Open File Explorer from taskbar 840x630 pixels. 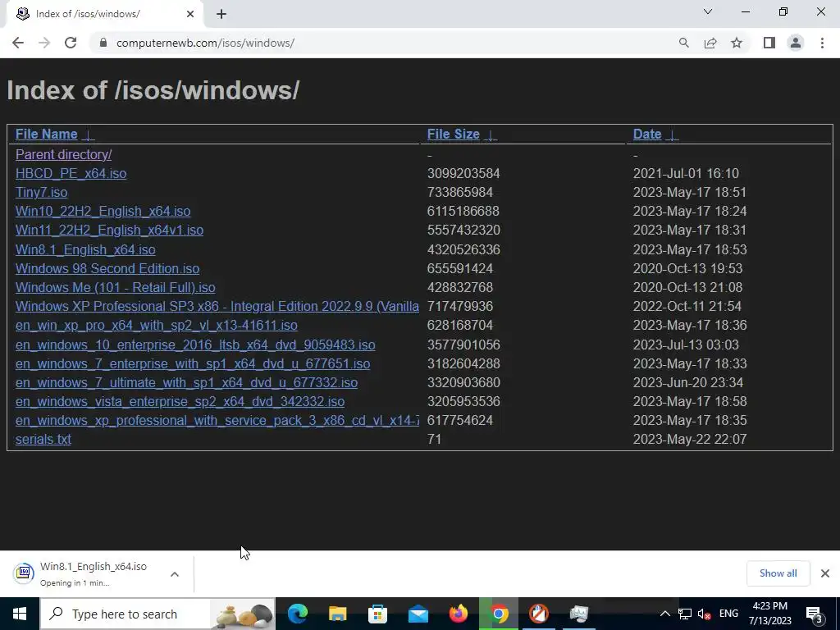tap(337, 614)
